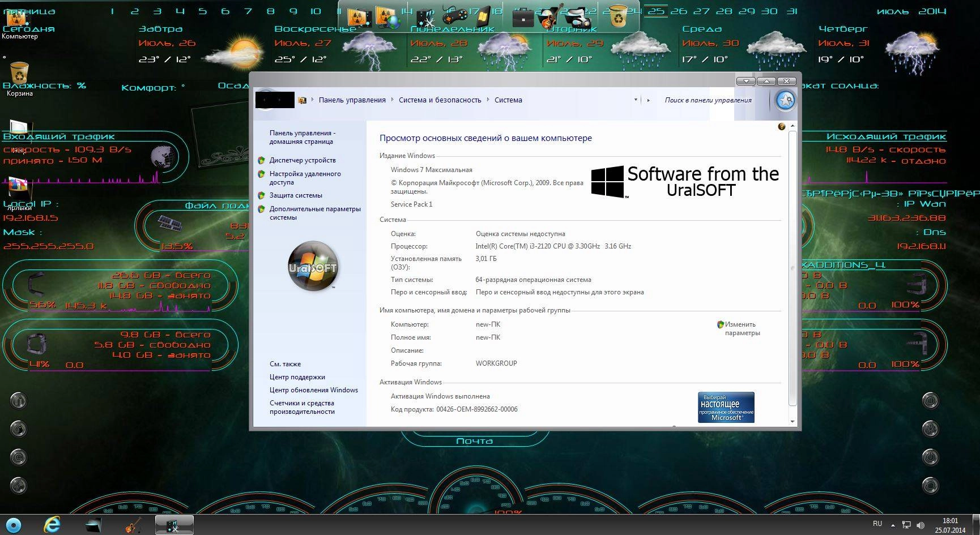
Task: Click the WORKGROUP value
Action: coord(496,363)
